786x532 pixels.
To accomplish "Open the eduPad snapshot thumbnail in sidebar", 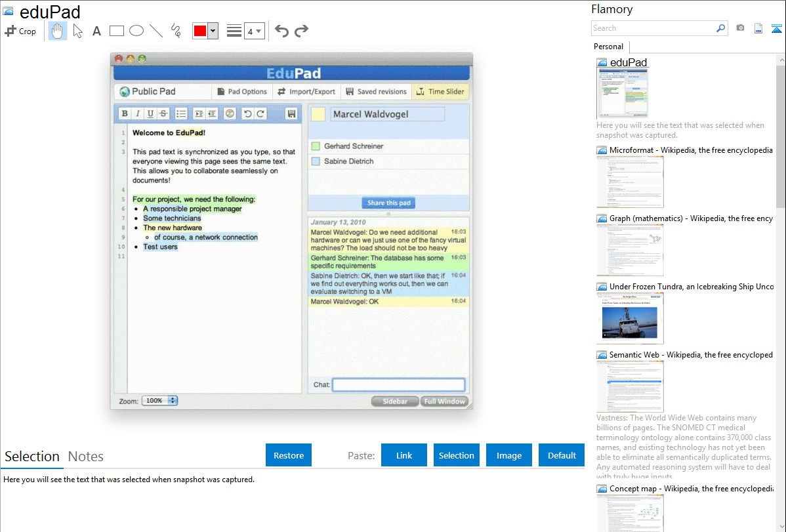I will click(x=623, y=93).
